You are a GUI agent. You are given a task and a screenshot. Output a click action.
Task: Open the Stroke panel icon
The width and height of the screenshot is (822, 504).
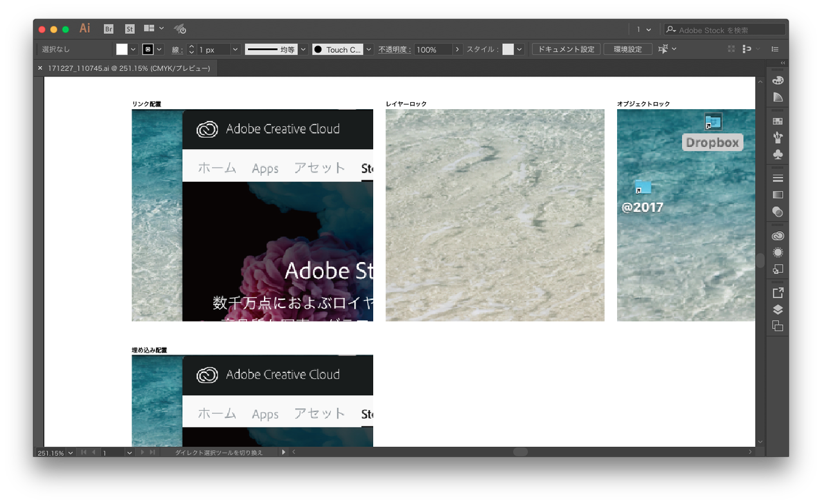point(778,178)
